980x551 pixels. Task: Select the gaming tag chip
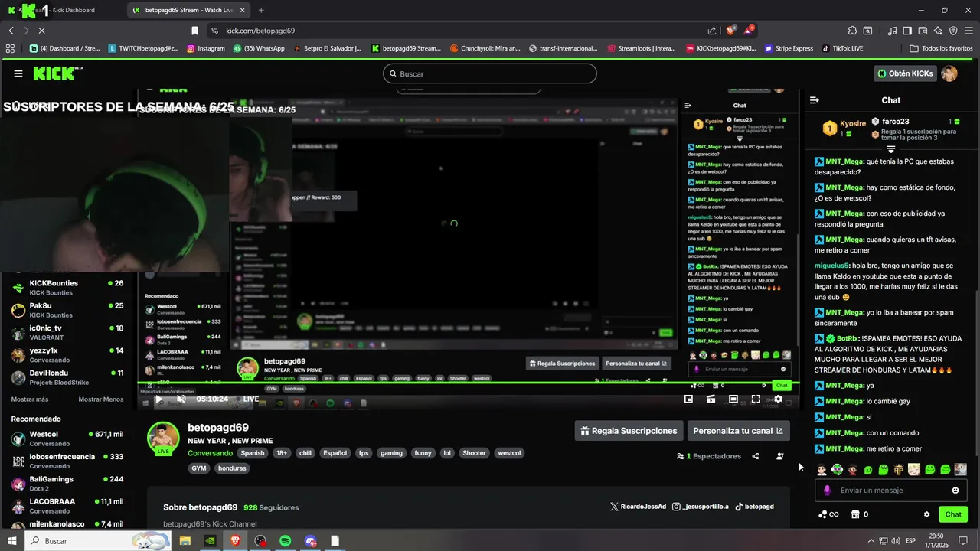(x=391, y=453)
